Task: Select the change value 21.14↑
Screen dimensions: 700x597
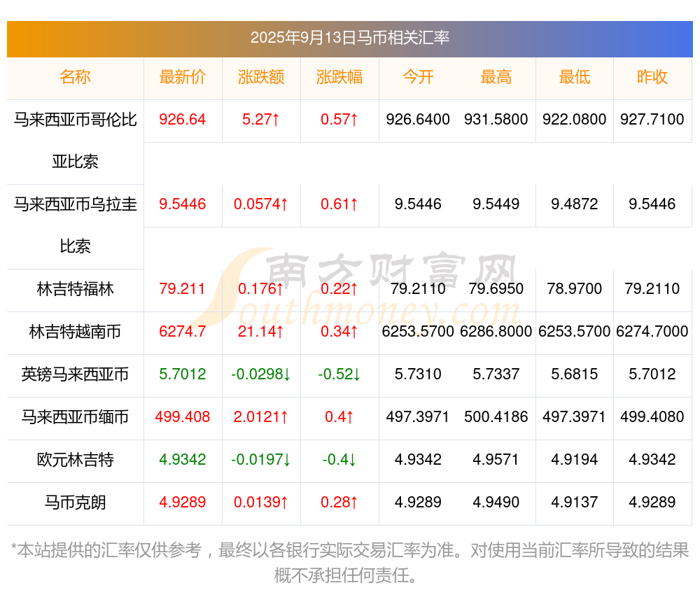Action: coord(260,332)
